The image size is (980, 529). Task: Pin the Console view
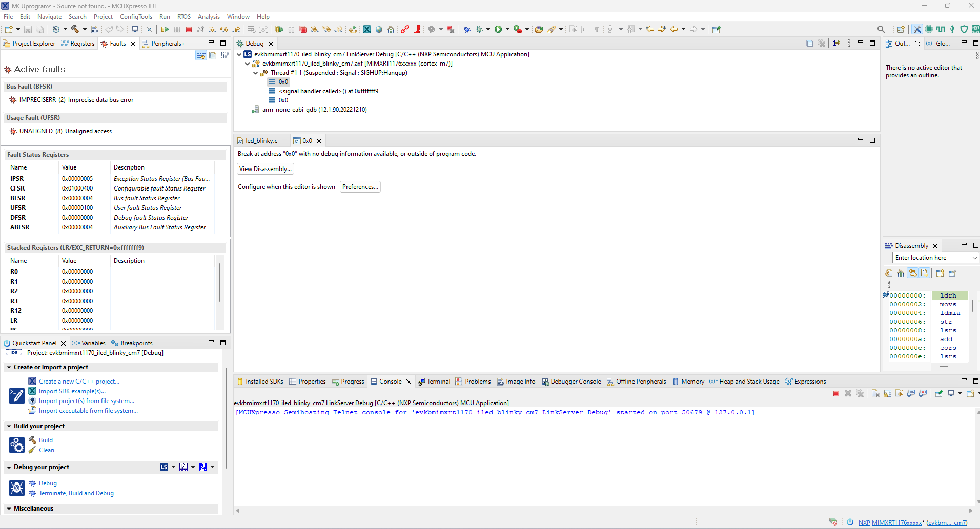pos(938,393)
